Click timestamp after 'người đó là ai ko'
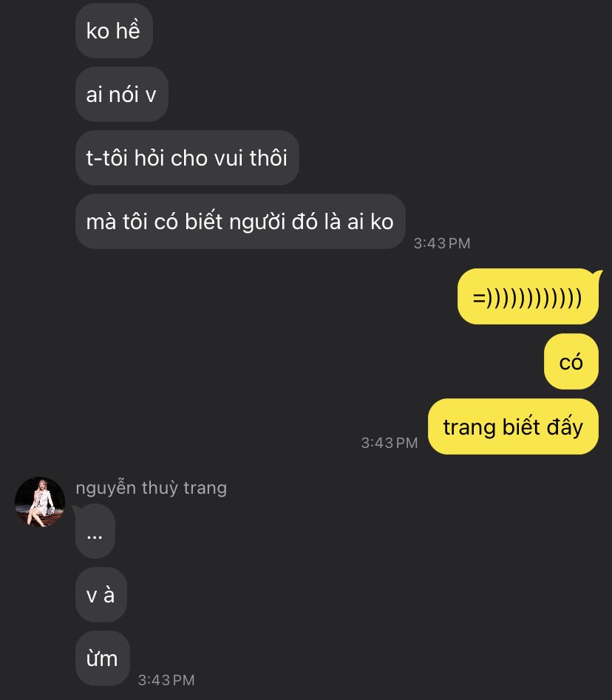Viewport: 612px width, 700px height. tap(441, 243)
